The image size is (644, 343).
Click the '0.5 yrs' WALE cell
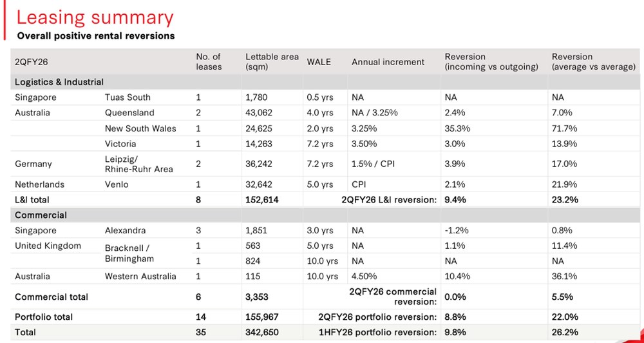pos(320,97)
